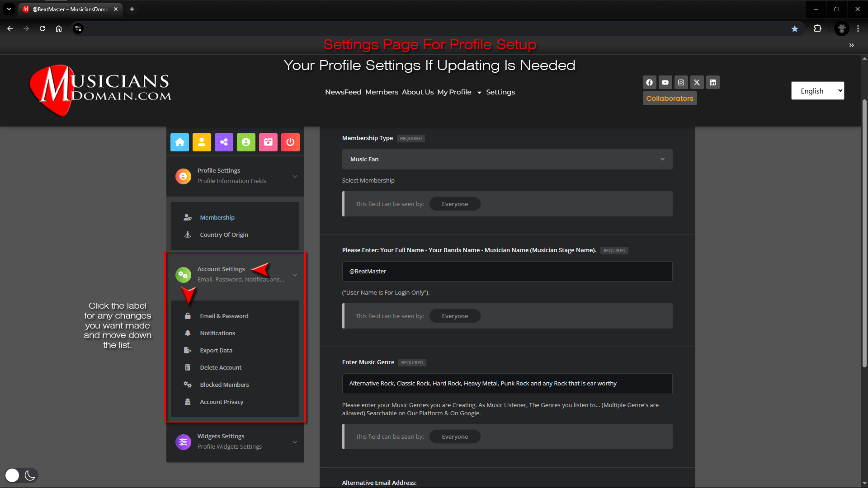Open the Membership Type dropdown

pyautogui.click(x=507, y=159)
